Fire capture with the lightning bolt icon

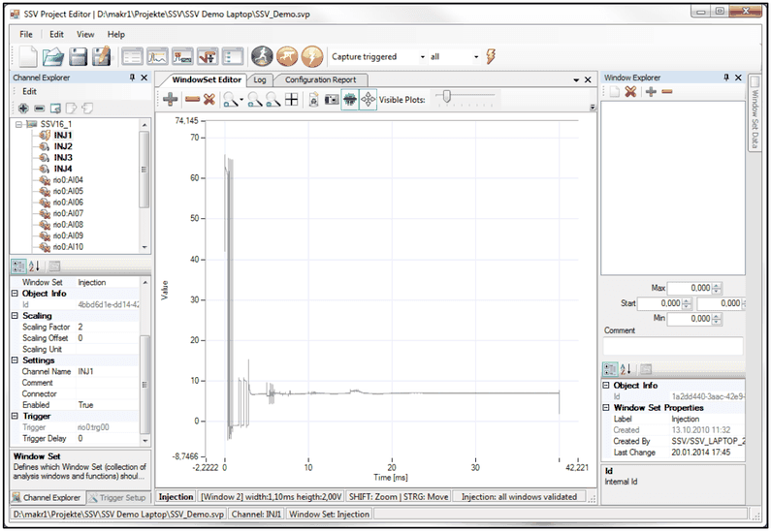click(490, 56)
